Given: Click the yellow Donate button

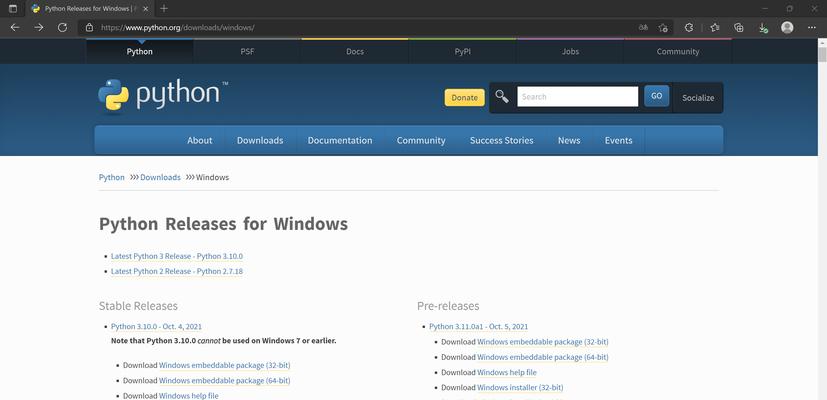Looking at the screenshot, I should (x=465, y=98).
